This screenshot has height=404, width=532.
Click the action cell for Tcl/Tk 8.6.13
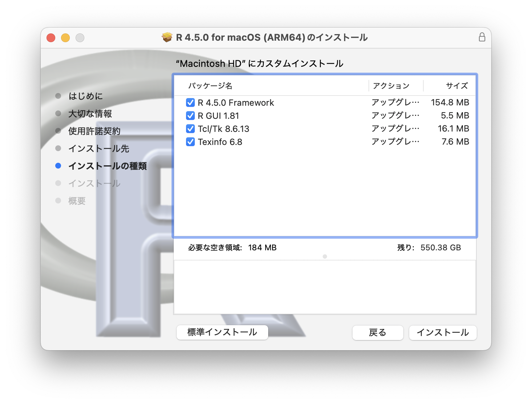pos(395,129)
